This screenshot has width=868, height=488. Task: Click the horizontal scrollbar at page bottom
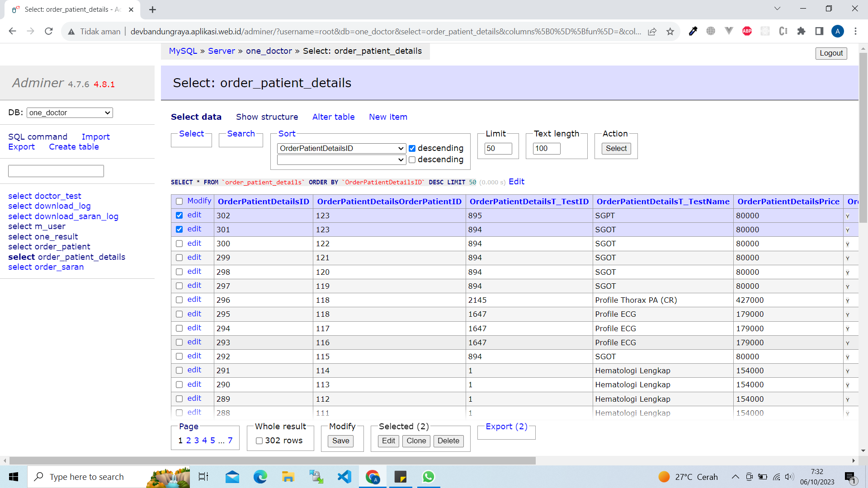point(272,460)
